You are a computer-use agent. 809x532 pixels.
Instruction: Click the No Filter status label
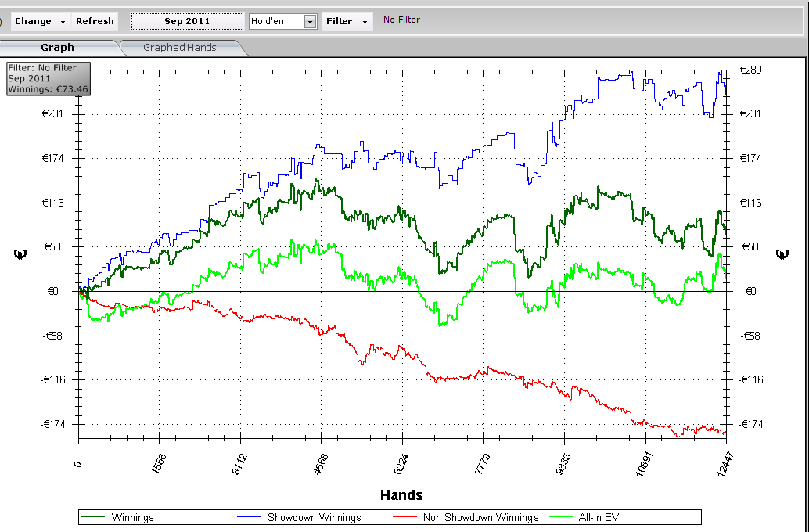click(x=401, y=20)
